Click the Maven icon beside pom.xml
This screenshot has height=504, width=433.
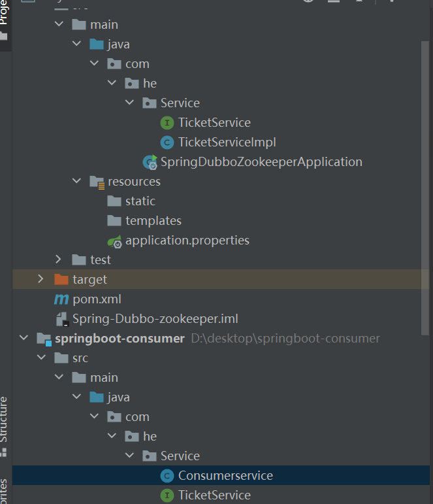point(61,299)
